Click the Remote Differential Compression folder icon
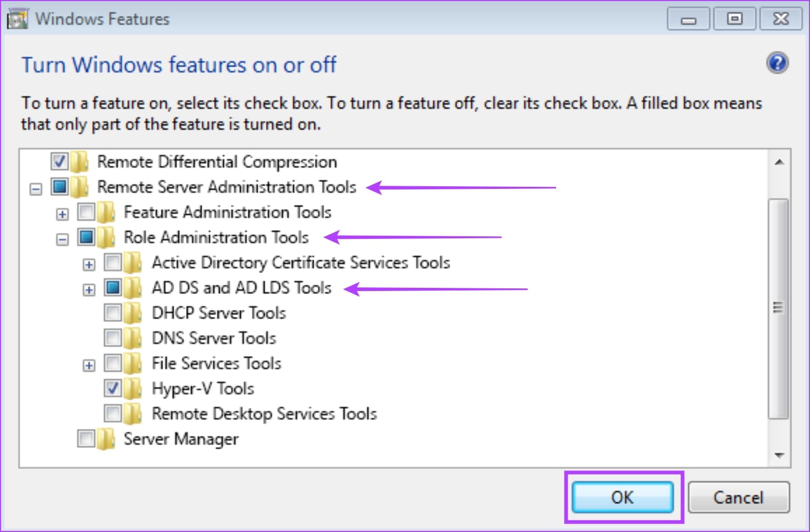This screenshot has width=810, height=532. click(80, 162)
